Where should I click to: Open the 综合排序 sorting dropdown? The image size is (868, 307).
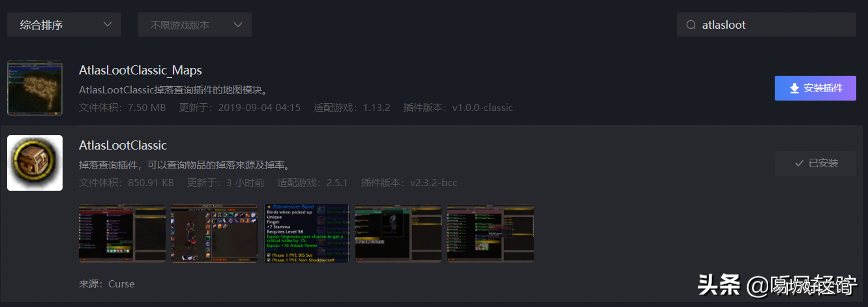[x=64, y=25]
